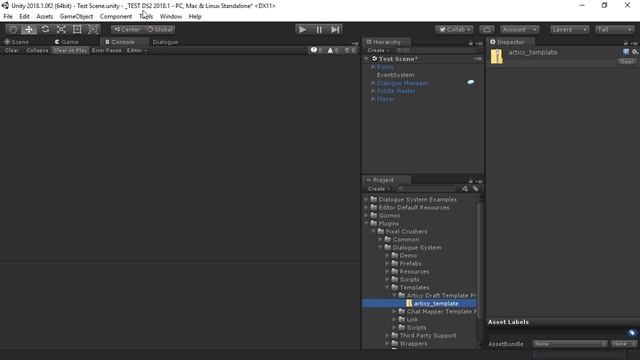The height and width of the screenshot is (360, 640).
Task: Select Third Party Support folder
Action: [428, 336]
